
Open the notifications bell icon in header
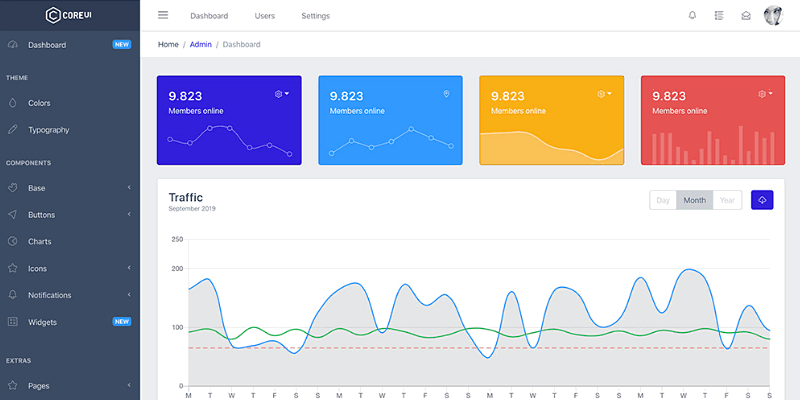pyautogui.click(x=692, y=15)
